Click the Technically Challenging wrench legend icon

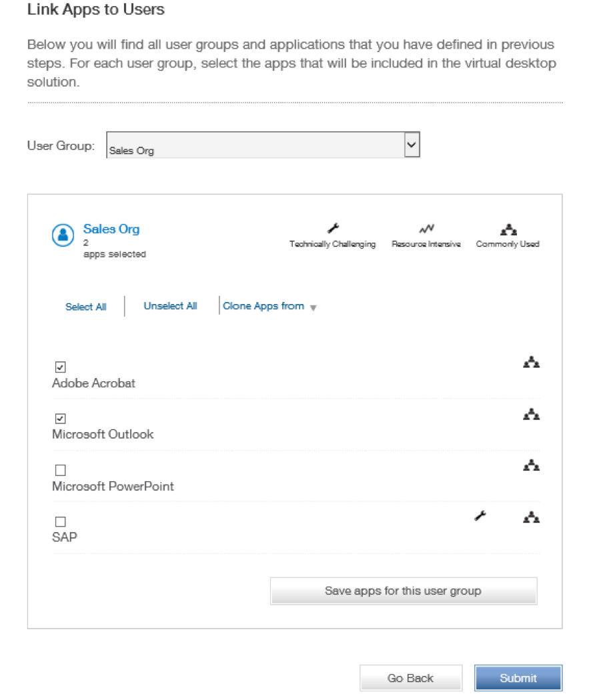click(x=333, y=229)
